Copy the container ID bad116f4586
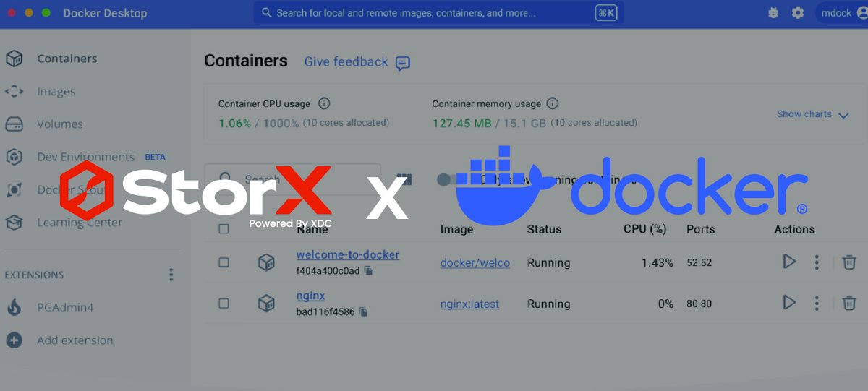This screenshot has height=391, width=868. tap(363, 312)
